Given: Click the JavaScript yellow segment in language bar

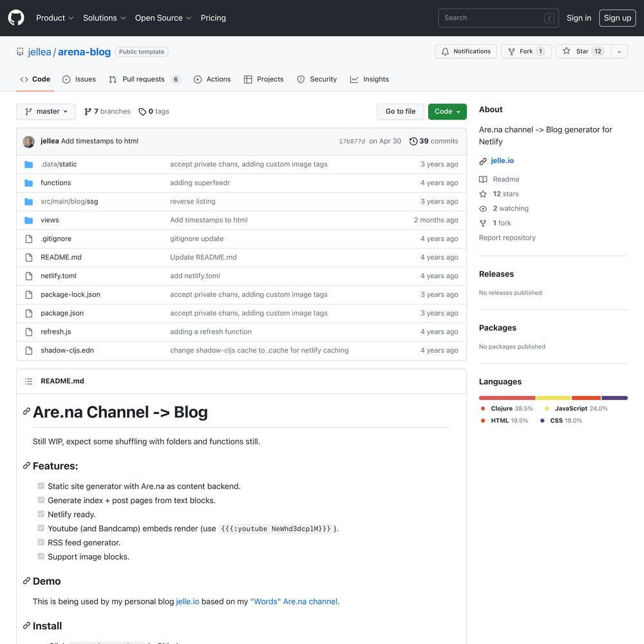Looking at the screenshot, I should point(554,398).
